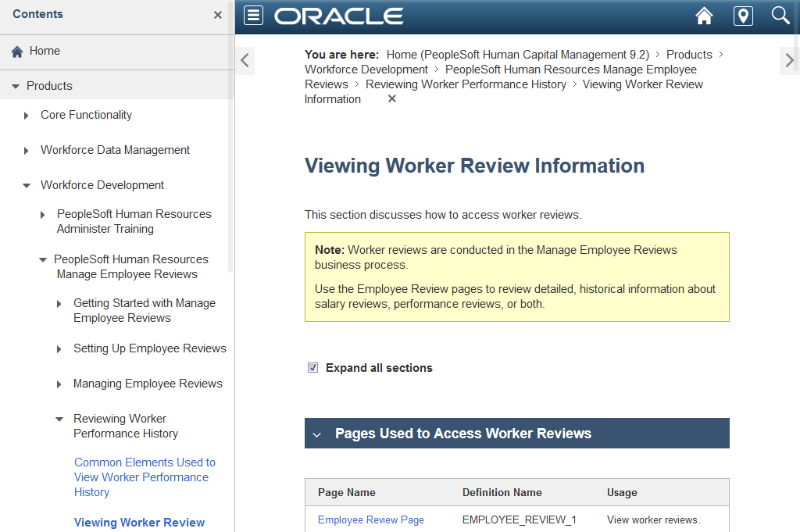Screen dimensions: 800x532
Task: Close the Contents panel
Action: click(217, 14)
